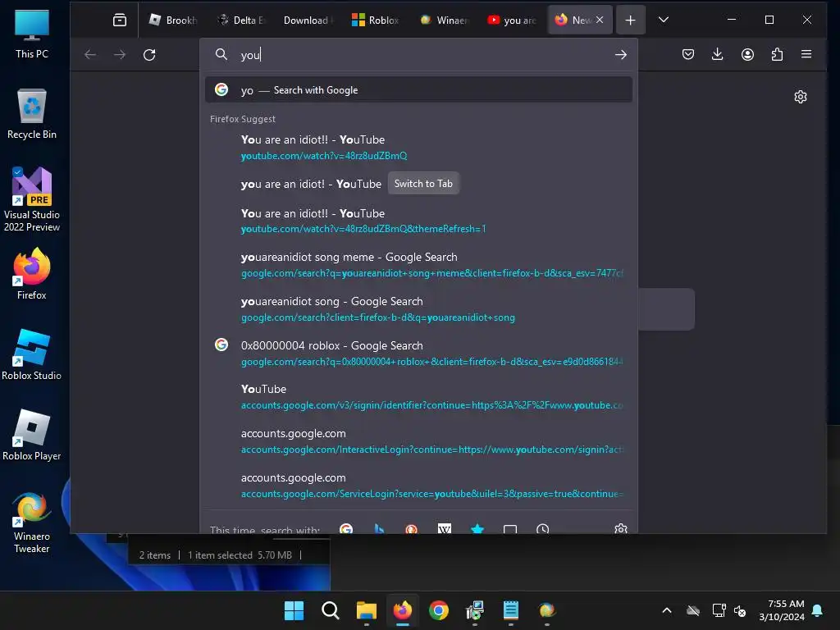The image size is (840, 630).
Task: Search open Tabs with tab icon
Action: point(510,529)
